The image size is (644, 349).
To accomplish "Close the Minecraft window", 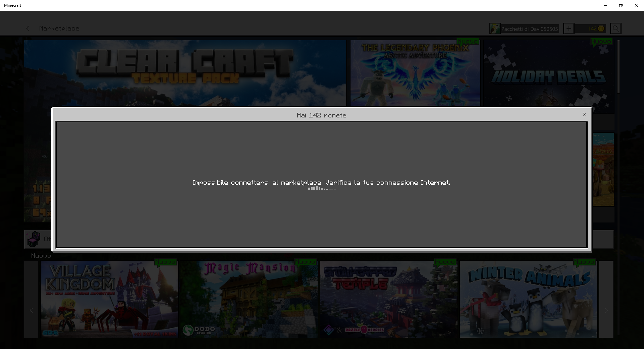I will [636, 5].
